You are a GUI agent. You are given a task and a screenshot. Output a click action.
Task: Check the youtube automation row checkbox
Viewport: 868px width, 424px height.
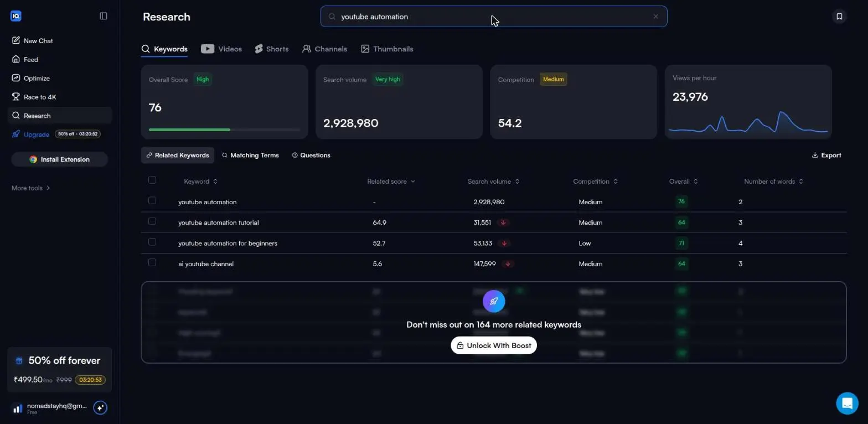pos(152,200)
